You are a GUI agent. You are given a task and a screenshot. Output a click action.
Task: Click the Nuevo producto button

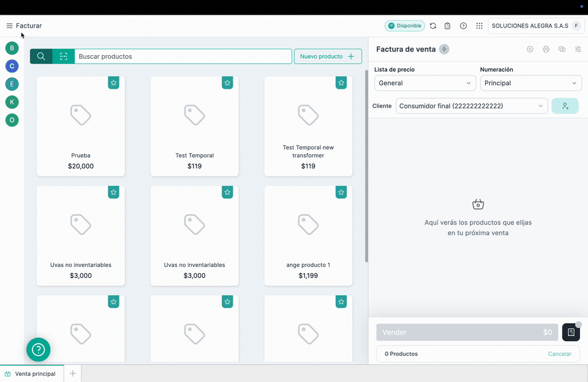pos(328,56)
